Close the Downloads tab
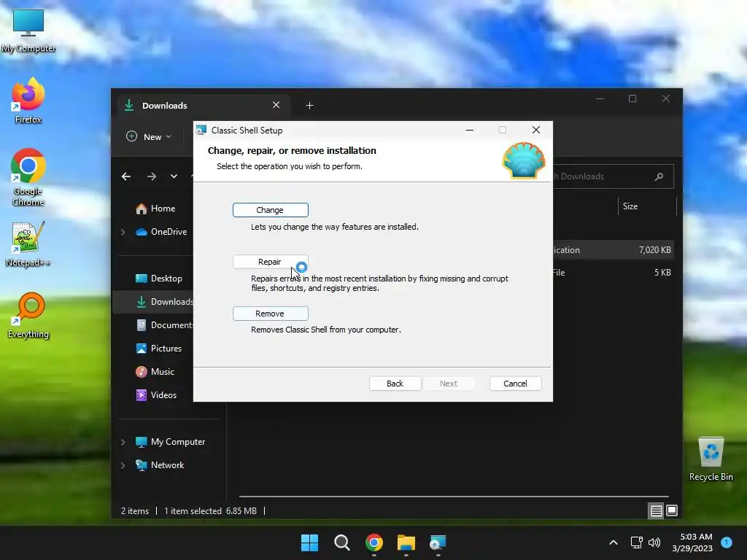Screen dimensions: 747x560 click(x=276, y=105)
